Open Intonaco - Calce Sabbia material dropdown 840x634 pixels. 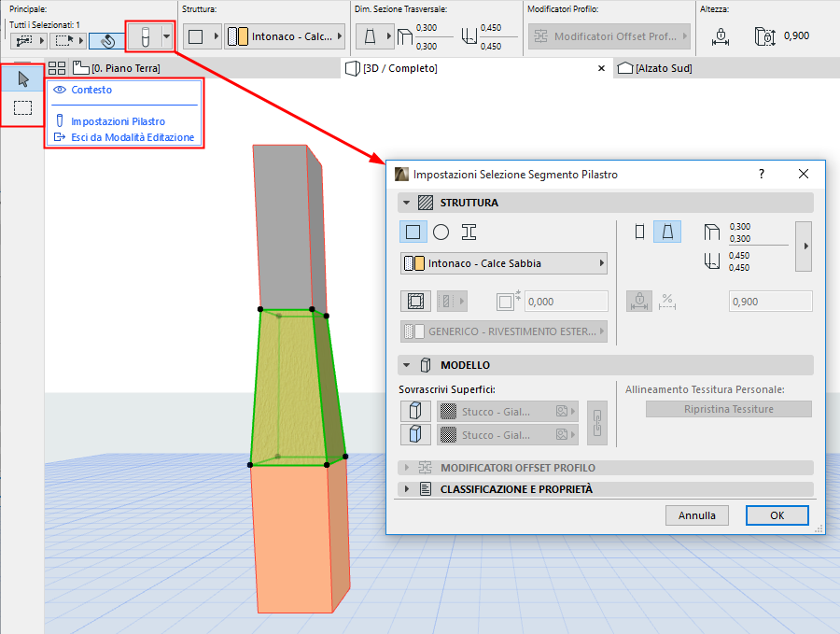(x=504, y=263)
